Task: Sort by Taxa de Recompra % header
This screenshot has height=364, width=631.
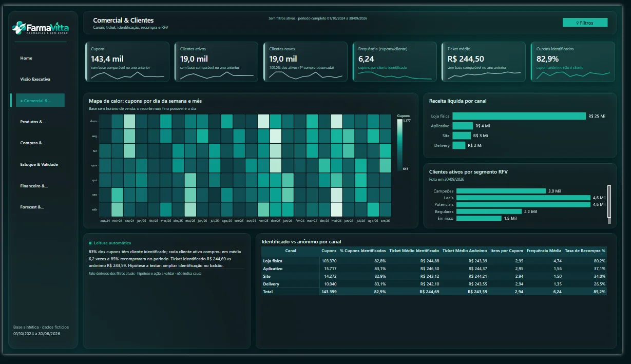Action: coord(585,251)
